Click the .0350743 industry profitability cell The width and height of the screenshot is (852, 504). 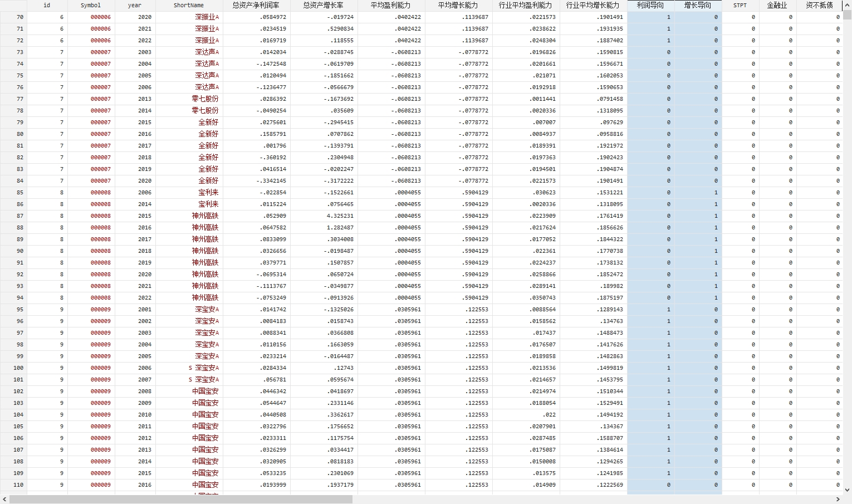526,298
